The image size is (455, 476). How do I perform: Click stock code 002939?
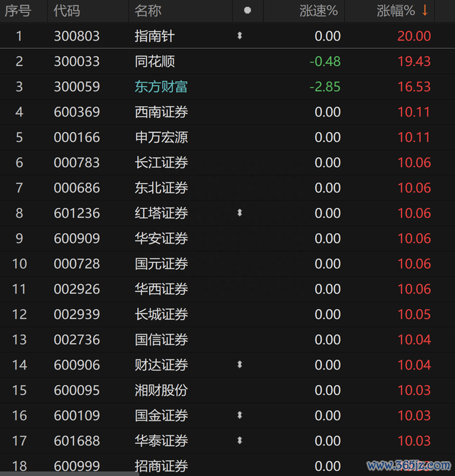pos(77,314)
